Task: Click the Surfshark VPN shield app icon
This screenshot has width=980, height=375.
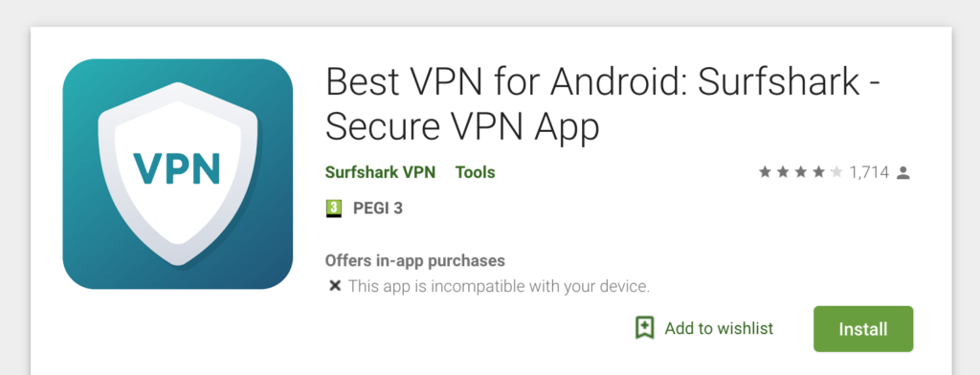Action: click(177, 174)
